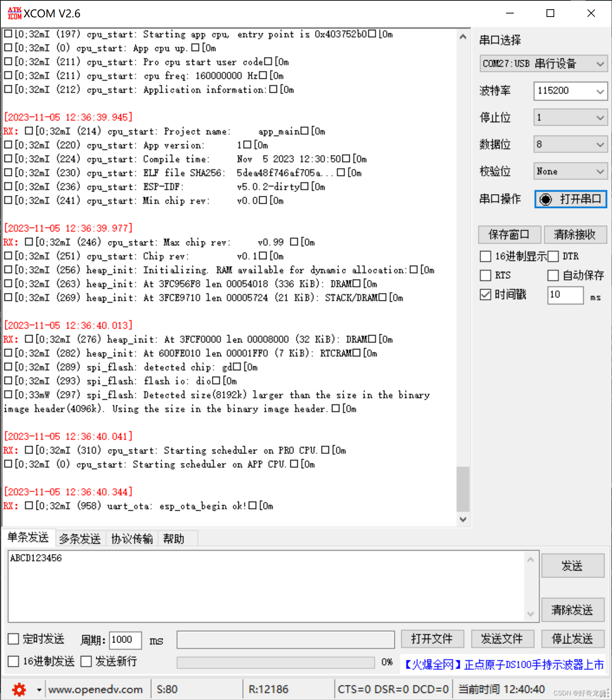Click the timestamp interval field showing 10
This screenshot has width=612, height=700.
tap(565, 295)
